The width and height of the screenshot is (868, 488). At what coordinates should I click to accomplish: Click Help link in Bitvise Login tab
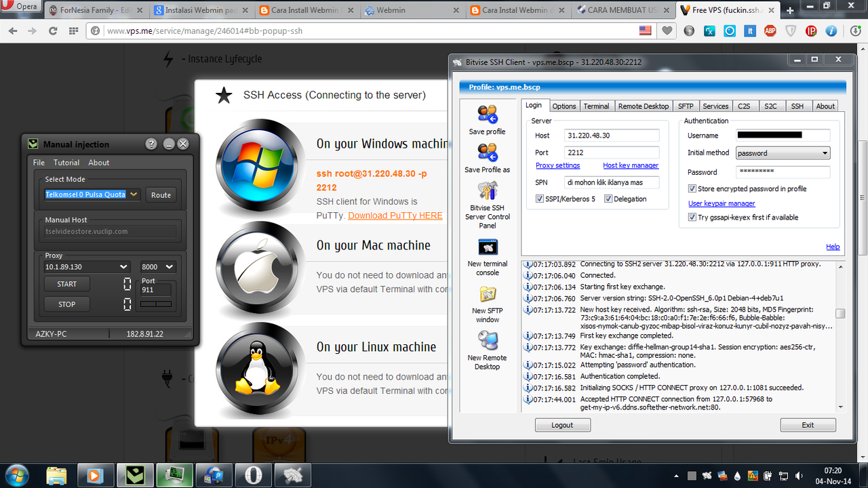click(833, 247)
